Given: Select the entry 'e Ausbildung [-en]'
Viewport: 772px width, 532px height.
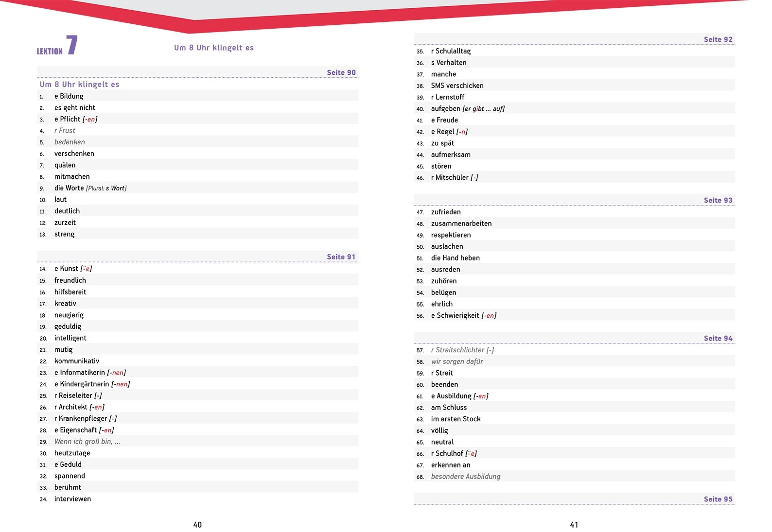Looking at the screenshot, I should (459, 396).
